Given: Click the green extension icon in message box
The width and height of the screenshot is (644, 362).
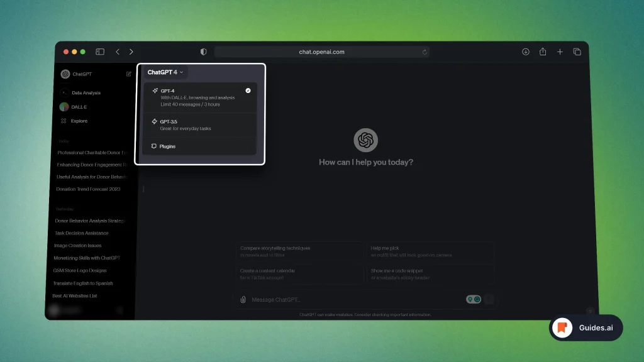Looking at the screenshot, I should (474, 299).
